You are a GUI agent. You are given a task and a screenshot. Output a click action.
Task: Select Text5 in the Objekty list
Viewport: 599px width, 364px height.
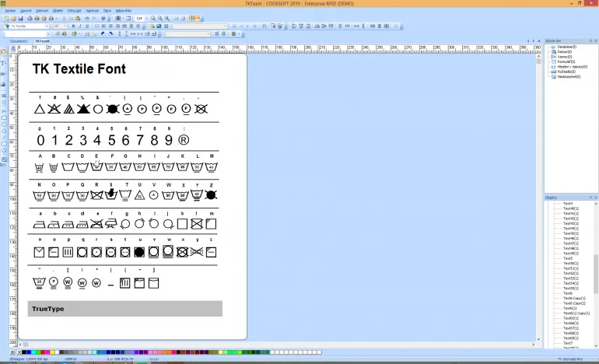568,258
